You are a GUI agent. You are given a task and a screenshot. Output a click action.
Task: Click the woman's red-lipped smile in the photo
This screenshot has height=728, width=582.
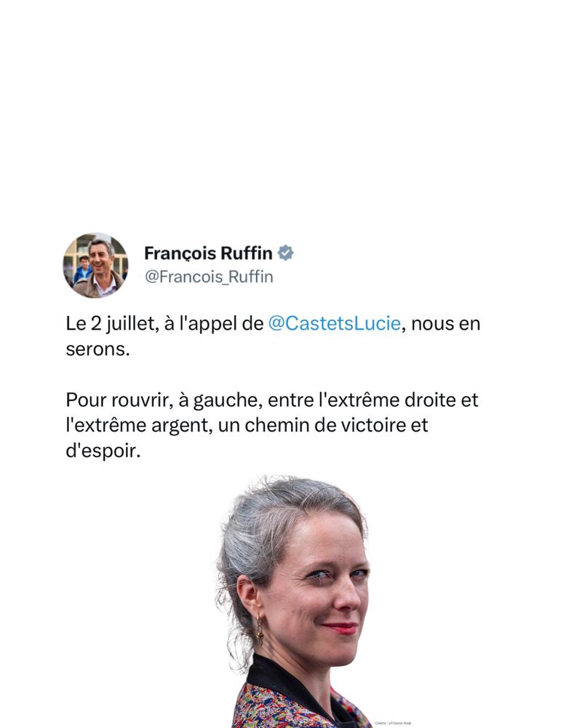coord(340,628)
